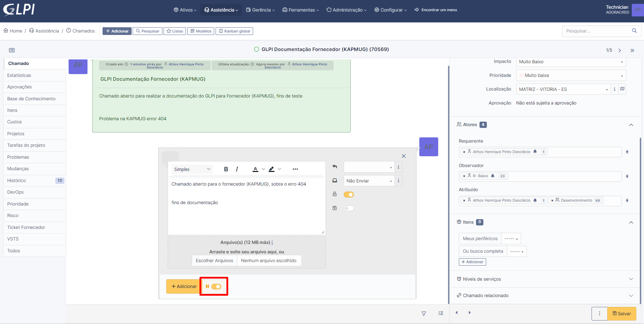Open the Ticket Fornecedor tab
This screenshot has height=324, width=644.
click(35, 227)
